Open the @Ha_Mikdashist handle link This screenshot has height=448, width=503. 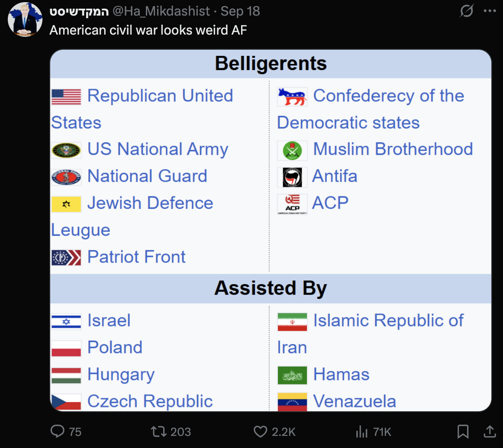click(x=161, y=11)
